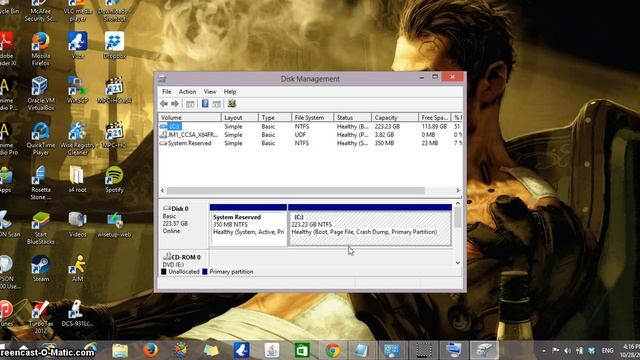
Task: Sort by the Type column header
Action: (275, 118)
